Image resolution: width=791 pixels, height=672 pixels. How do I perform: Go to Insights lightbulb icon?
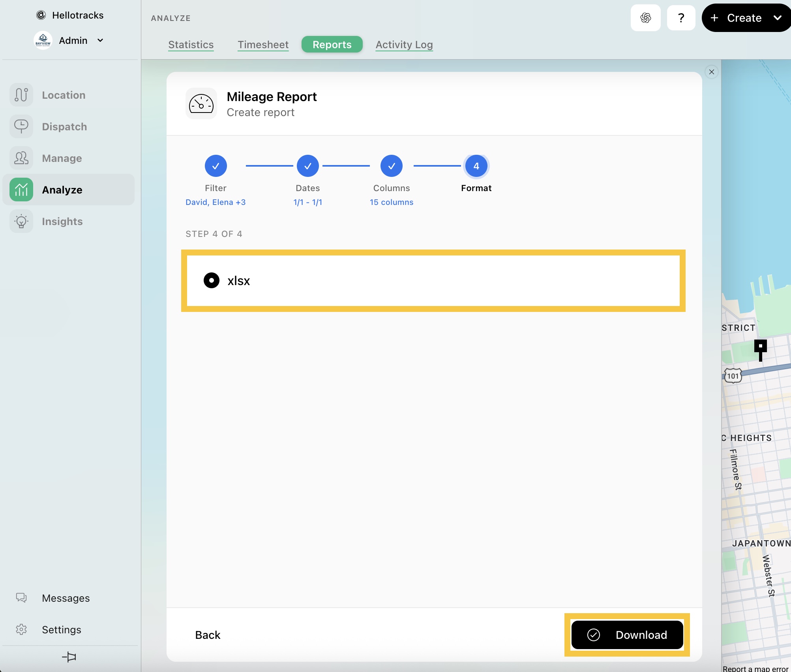(x=21, y=221)
